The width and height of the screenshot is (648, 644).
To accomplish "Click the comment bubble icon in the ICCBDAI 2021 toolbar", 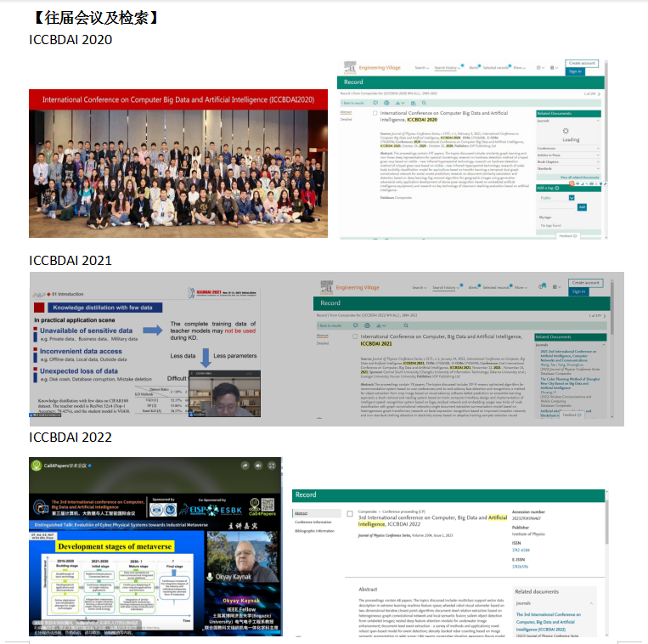I will click(x=355, y=325).
